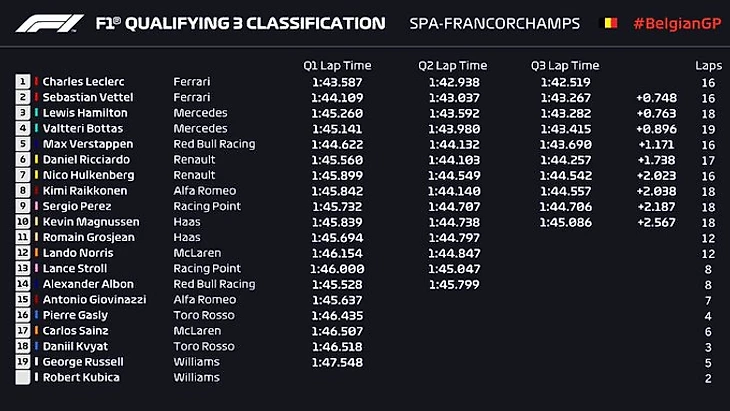The width and height of the screenshot is (730, 411).
Task: Click Leclerc's Q3 time 1:42.519
Action: [x=565, y=82]
